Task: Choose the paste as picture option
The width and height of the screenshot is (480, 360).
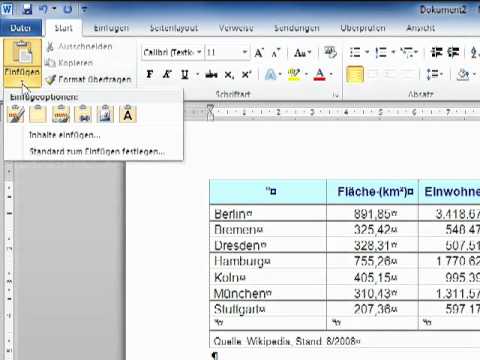Action: (105, 114)
